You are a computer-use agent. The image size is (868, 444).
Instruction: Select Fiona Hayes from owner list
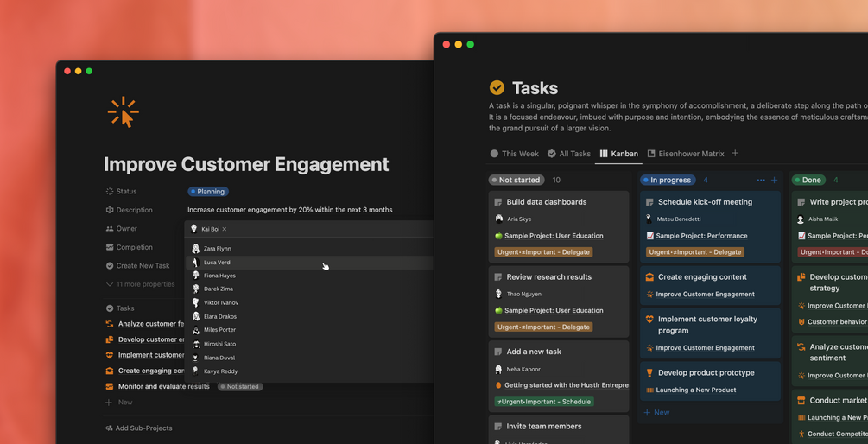point(309,276)
